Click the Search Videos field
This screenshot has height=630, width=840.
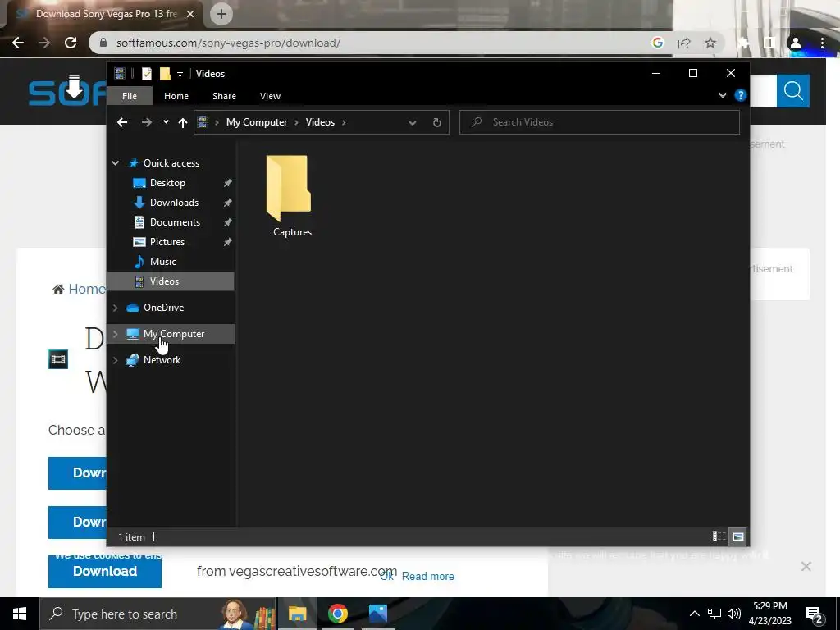tap(600, 122)
